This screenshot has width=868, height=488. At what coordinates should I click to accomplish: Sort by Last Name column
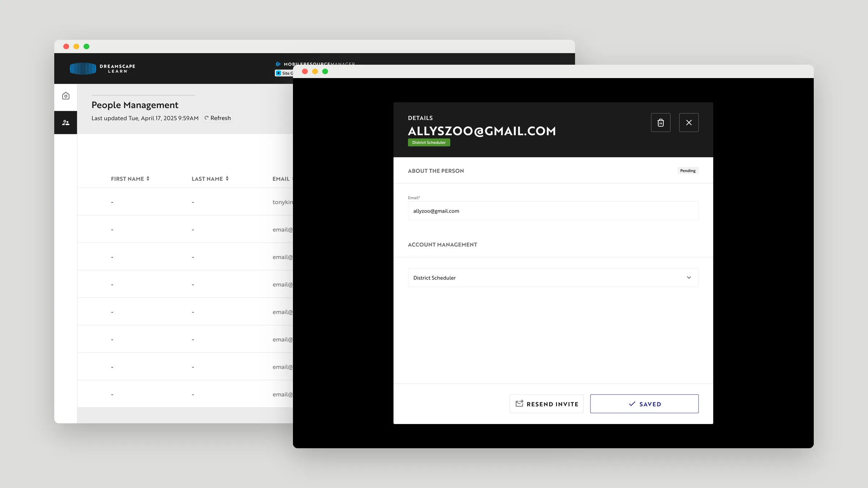coord(210,179)
